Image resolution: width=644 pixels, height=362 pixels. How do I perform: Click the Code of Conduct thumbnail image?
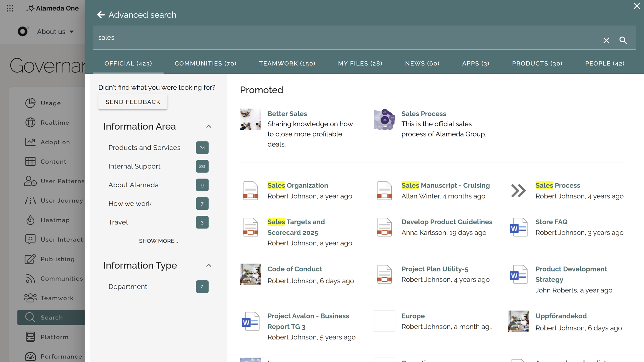tap(250, 274)
